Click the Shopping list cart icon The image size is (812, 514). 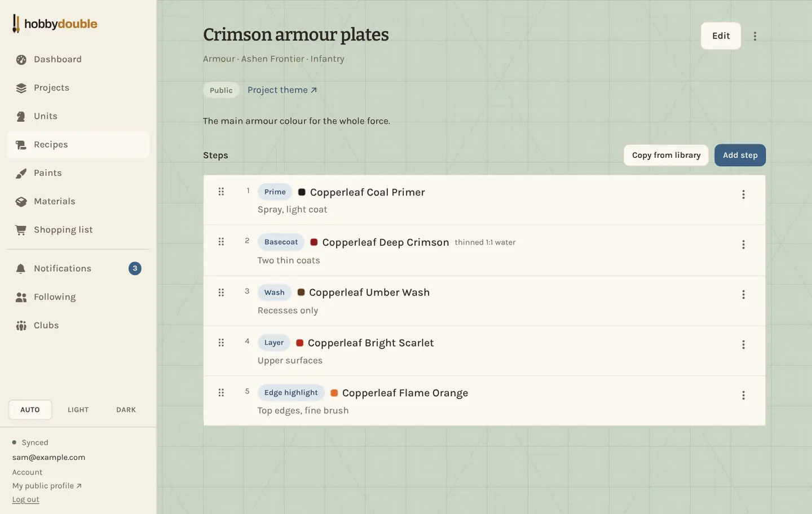click(21, 230)
